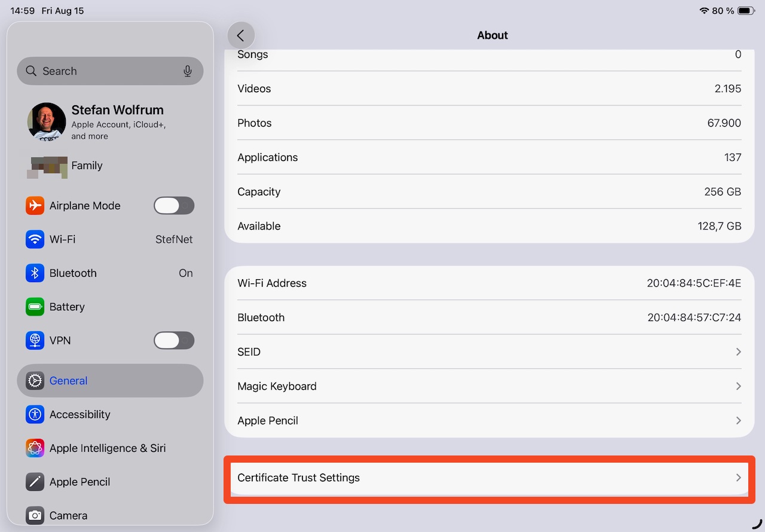Open SEID row
765x532 pixels.
point(489,352)
